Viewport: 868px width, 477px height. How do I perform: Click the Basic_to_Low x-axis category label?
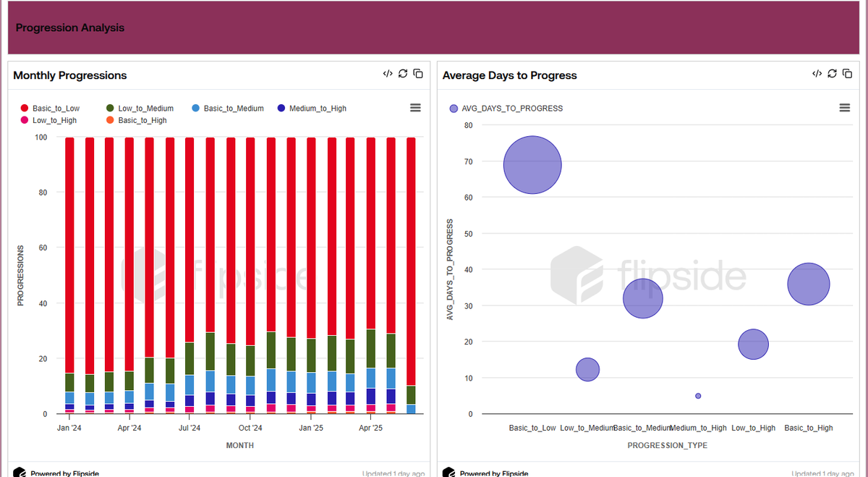coord(532,428)
